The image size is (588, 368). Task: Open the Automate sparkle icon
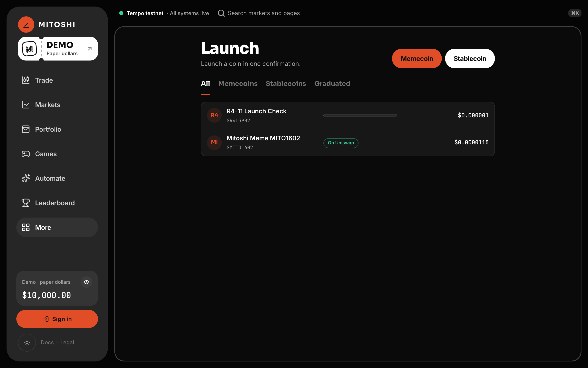click(26, 178)
